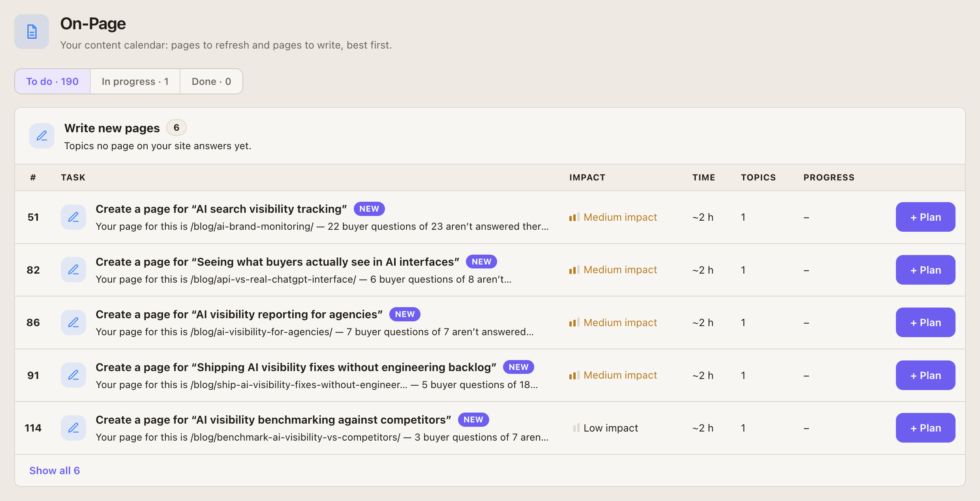980x501 pixels.
Task: Click + Plan for AI visibility benchmarking row
Action: tap(926, 428)
